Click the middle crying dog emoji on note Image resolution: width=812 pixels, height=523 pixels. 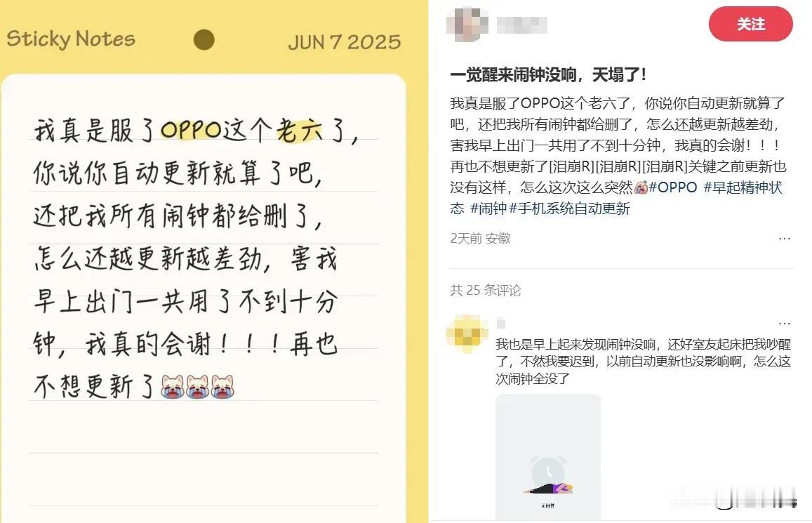(197, 386)
